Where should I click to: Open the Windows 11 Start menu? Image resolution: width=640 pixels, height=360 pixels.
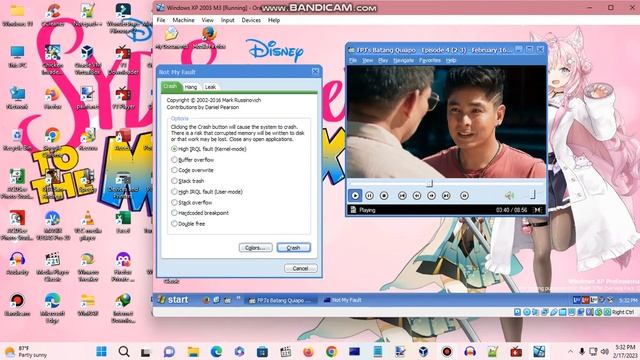(101, 351)
